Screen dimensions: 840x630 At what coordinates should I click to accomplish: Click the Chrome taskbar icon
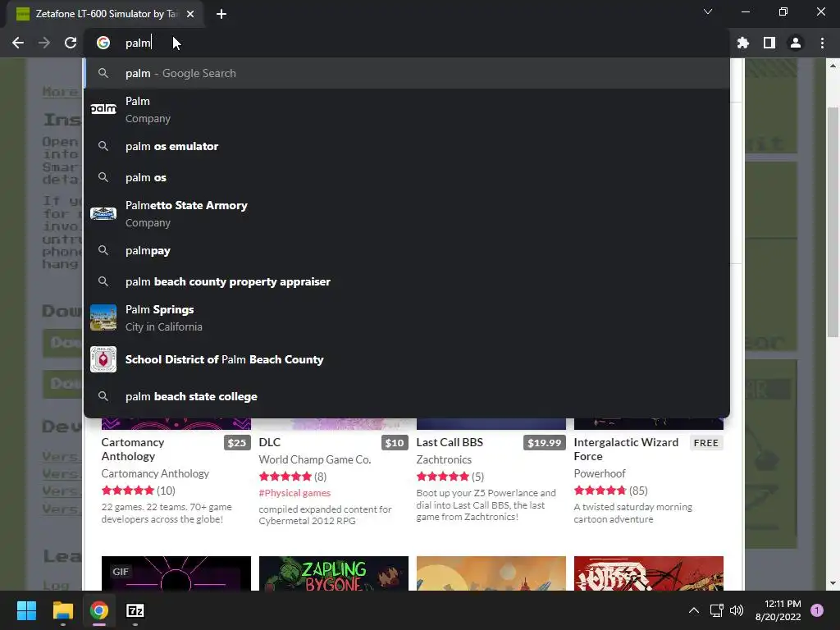click(x=99, y=610)
